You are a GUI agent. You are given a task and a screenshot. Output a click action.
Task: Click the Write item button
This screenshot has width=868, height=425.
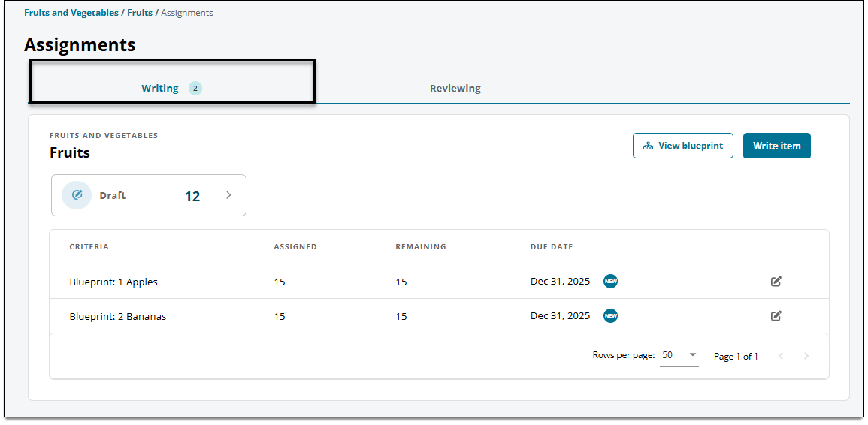click(776, 146)
